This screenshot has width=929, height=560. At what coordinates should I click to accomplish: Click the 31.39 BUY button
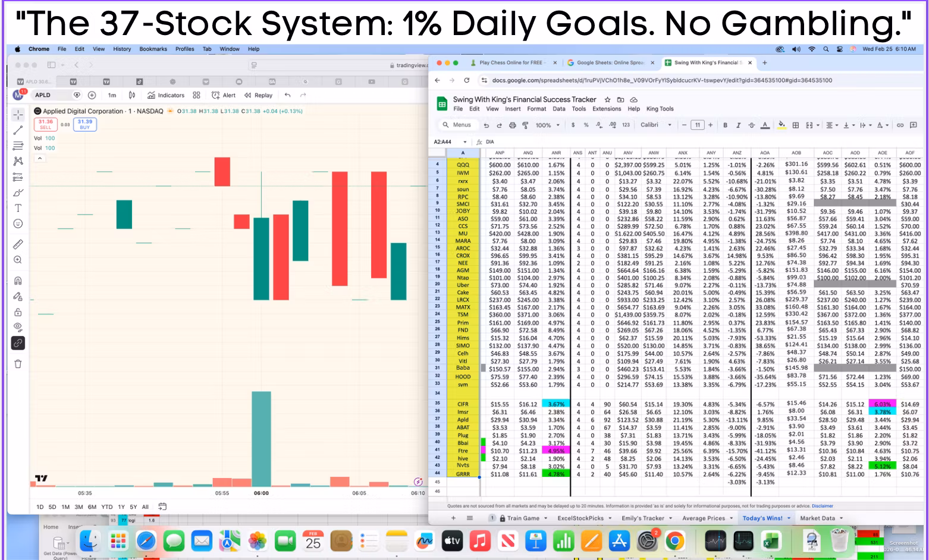85,124
